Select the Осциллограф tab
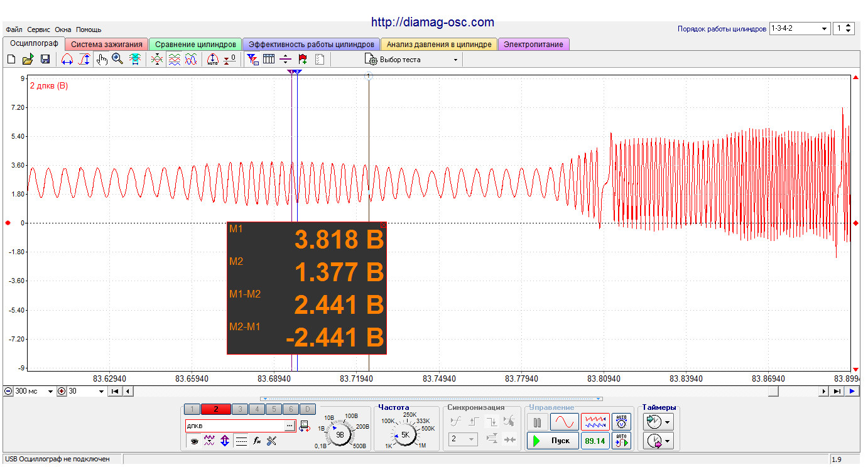The height and width of the screenshot is (467, 868). [x=34, y=44]
